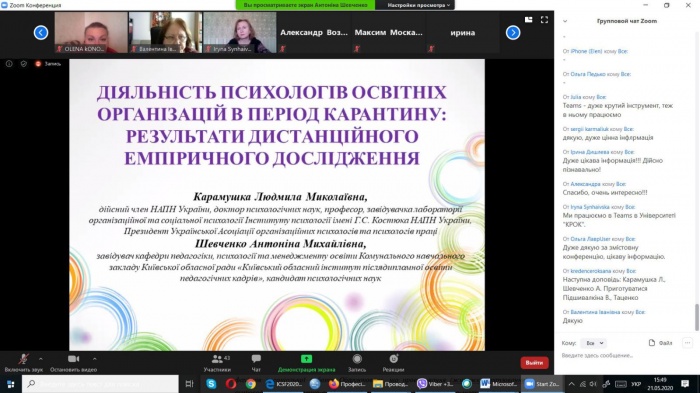Screen dimensions: 700x393
Task: Expand audio options arrow beside microphone
Action: point(41,359)
